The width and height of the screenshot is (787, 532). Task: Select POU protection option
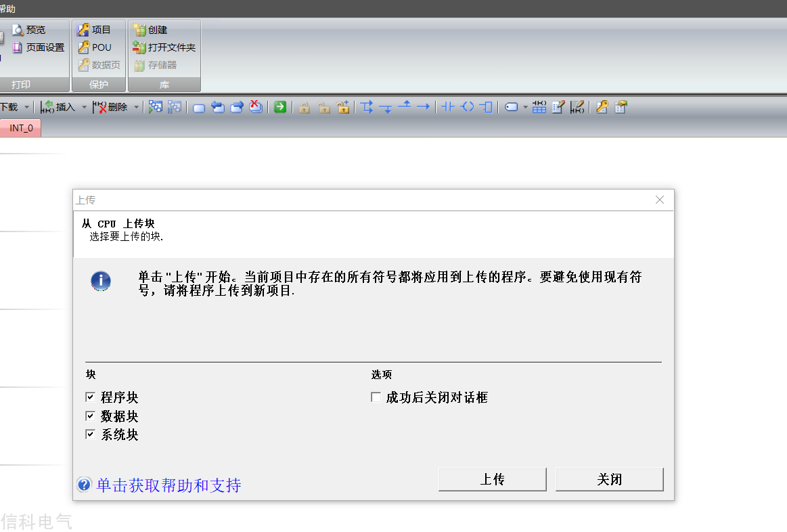pos(95,47)
